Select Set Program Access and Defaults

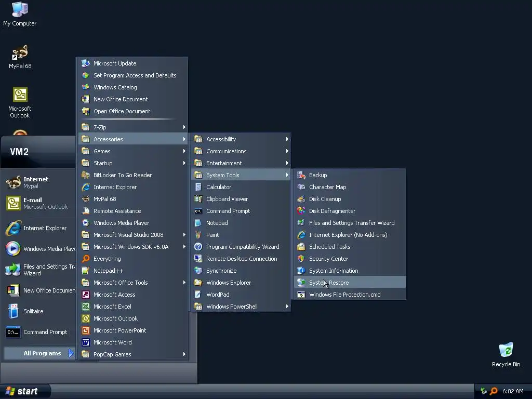click(133, 75)
